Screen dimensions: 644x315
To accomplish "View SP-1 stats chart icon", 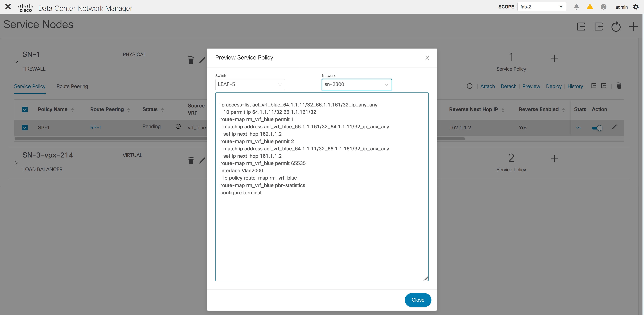I will tap(578, 128).
